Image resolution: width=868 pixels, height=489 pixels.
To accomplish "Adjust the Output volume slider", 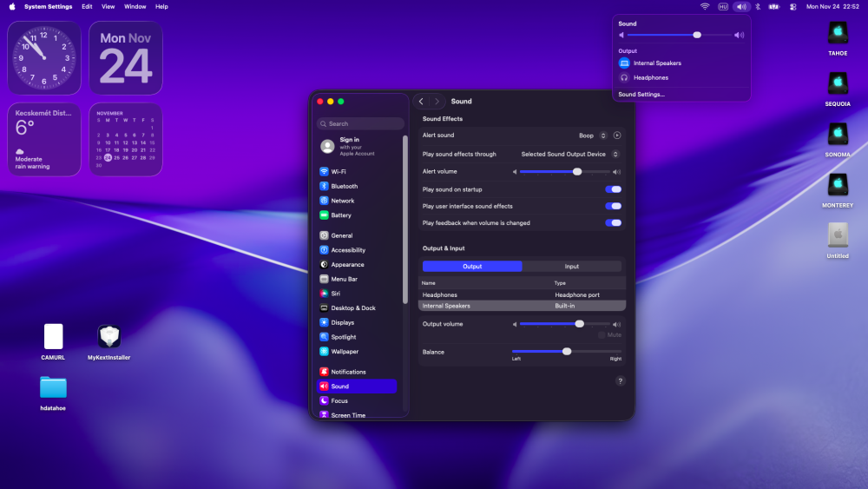I will (x=565, y=324).
